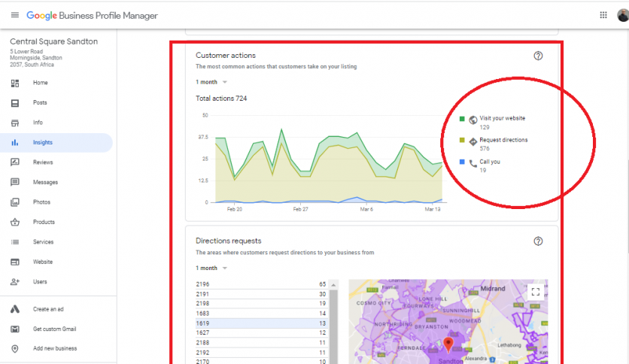Select postal code row 2198
Viewport: 629px width, 364px height.
[261, 304]
